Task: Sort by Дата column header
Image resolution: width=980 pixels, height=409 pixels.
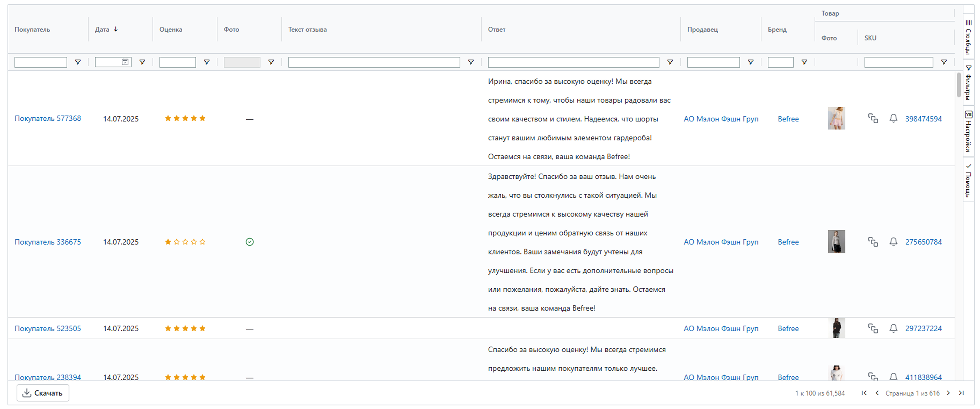Action: (x=106, y=29)
